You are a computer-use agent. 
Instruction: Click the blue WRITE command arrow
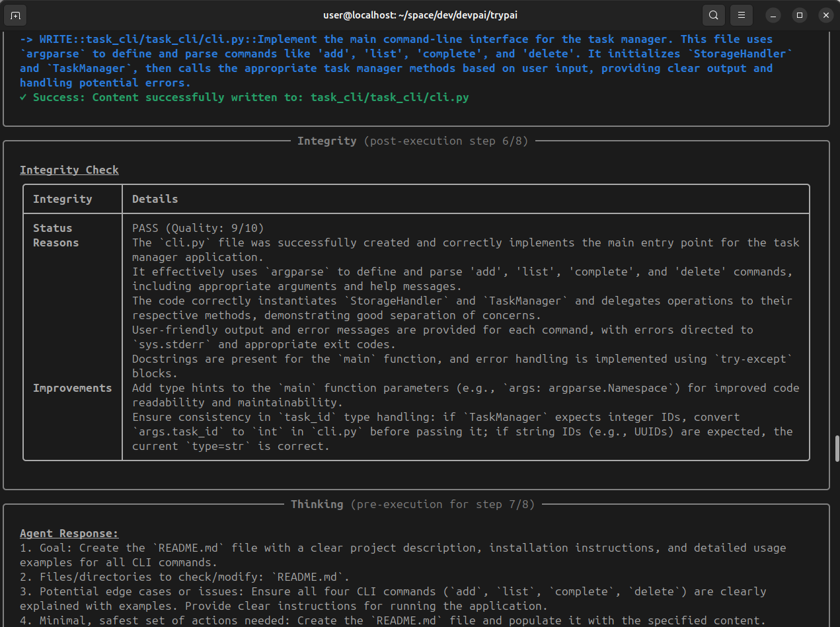coord(26,39)
